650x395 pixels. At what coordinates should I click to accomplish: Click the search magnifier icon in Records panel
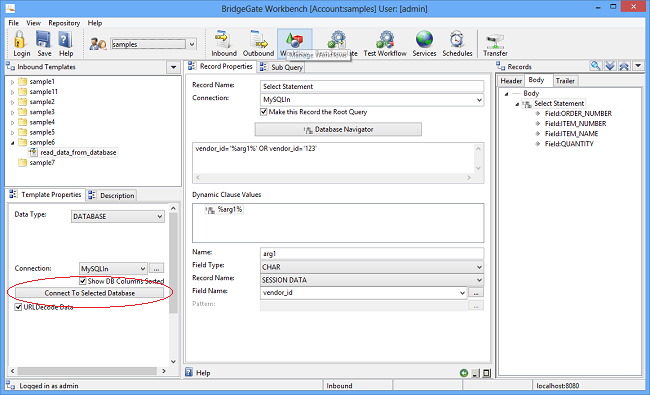point(596,66)
